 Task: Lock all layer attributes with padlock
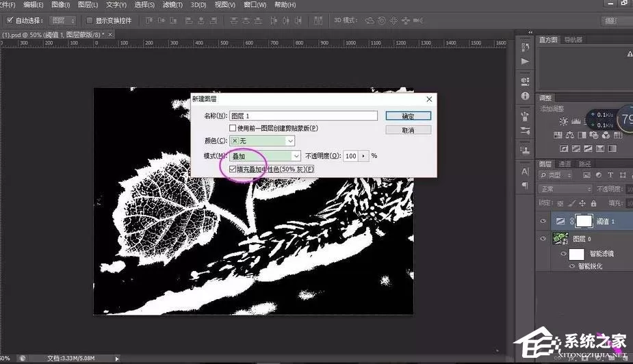[x=593, y=203]
